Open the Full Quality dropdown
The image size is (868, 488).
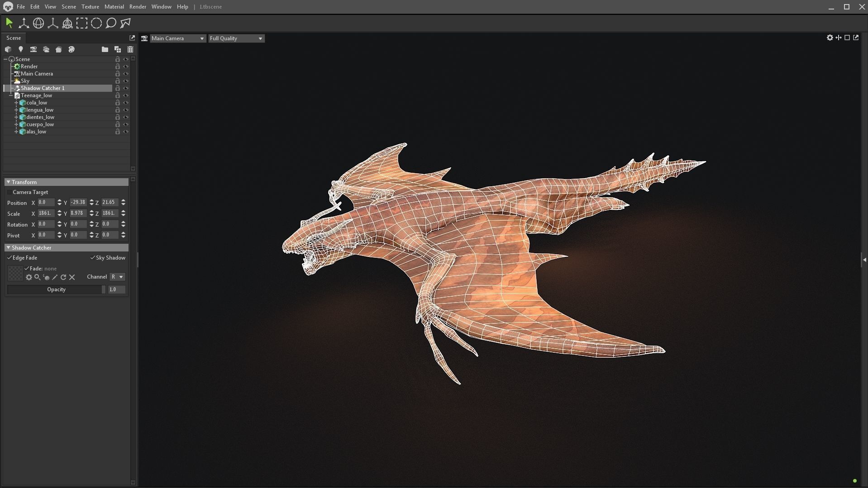pyautogui.click(x=236, y=38)
